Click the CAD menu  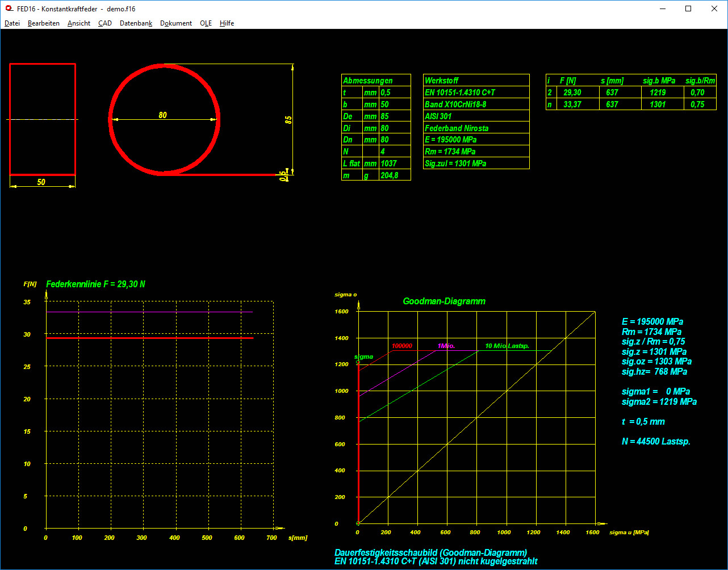[105, 23]
